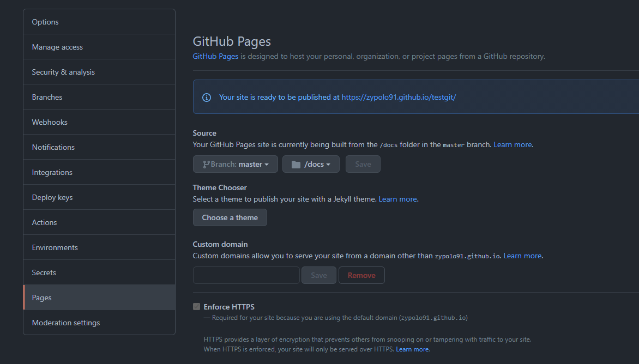The image size is (639, 364).
Task: Open Security & analysis settings
Action: (x=99, y=72)
